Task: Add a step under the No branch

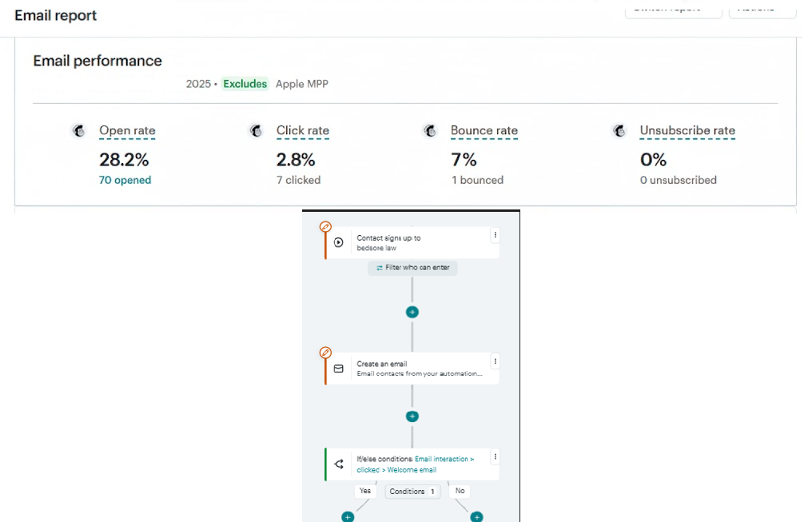Action: (477, 517)
